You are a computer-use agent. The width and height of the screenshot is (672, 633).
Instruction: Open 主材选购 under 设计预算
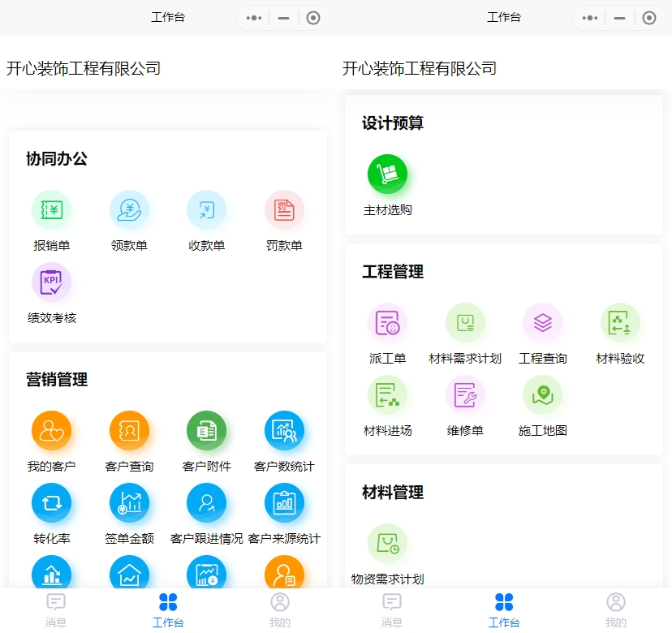pyautogui.click(x=387, y=173)
